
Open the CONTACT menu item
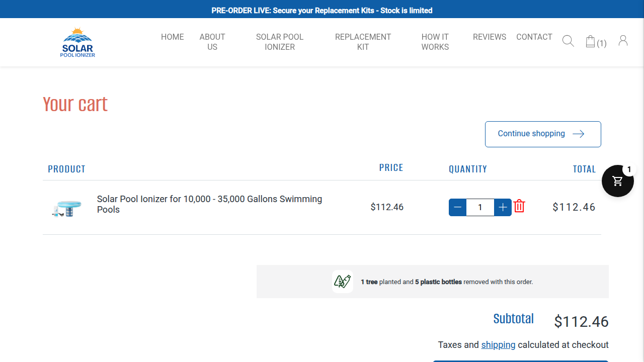click(x=534, y=37)
